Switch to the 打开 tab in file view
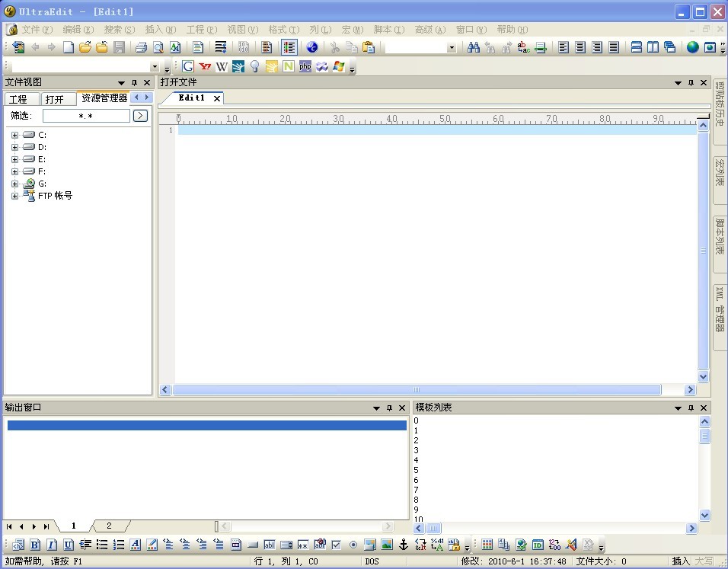728x569 pixels. 58,99
